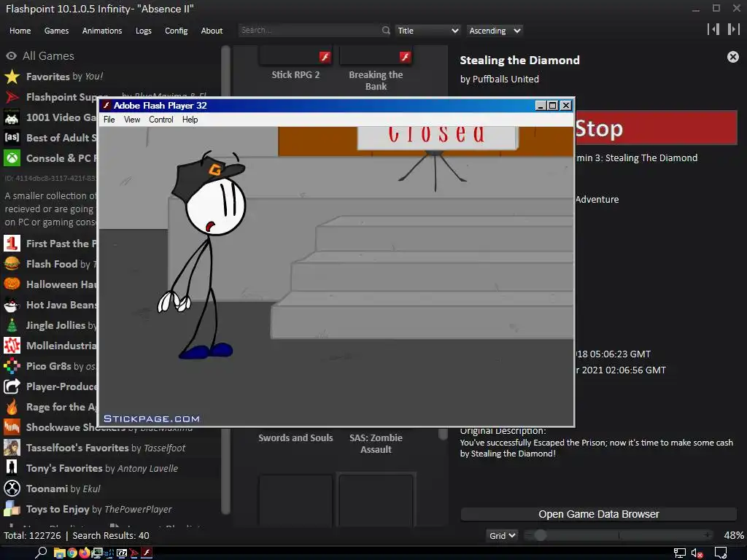Switch to the Games tab

(56, 31)
